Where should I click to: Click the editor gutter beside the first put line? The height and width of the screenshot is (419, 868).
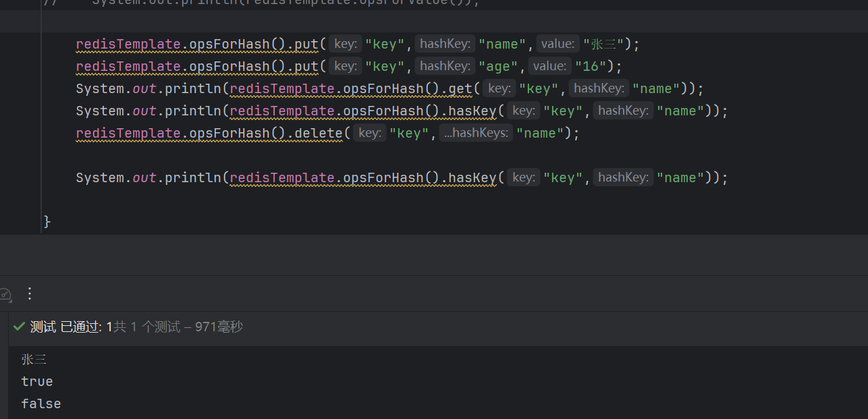point(20,43)
